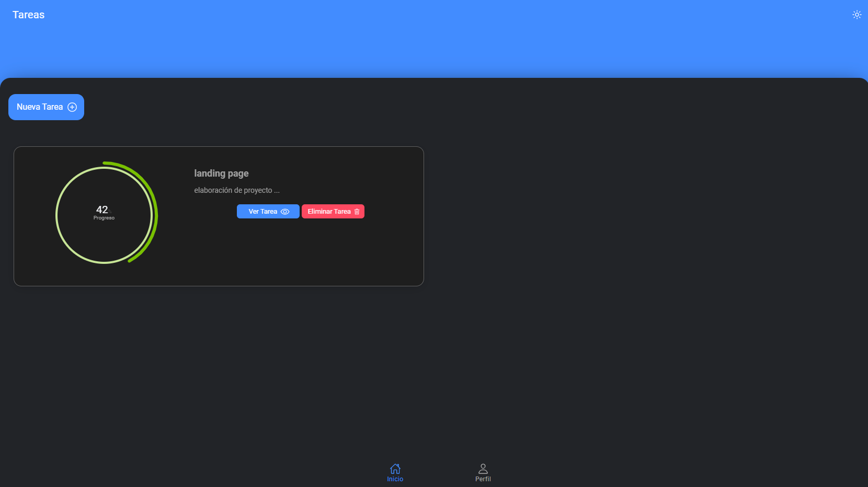Click the person icon above Perfil
Screen dimensions: 868x487
tap(483, 467)
